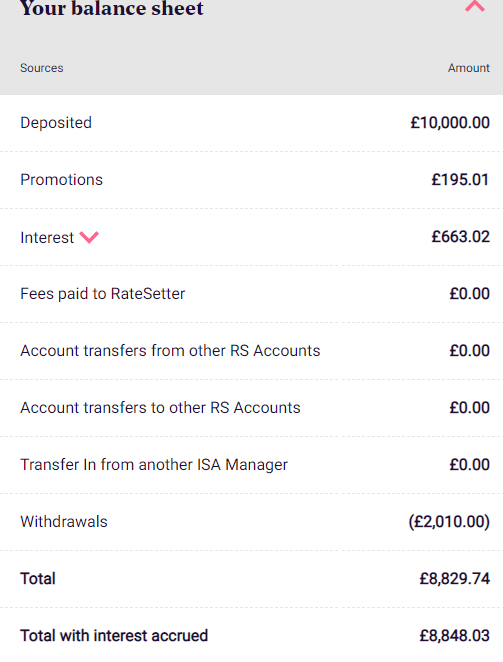This screenshot has height=662, width=503.
Task: Click the Sources column header
Action: [x=42, y=68]
